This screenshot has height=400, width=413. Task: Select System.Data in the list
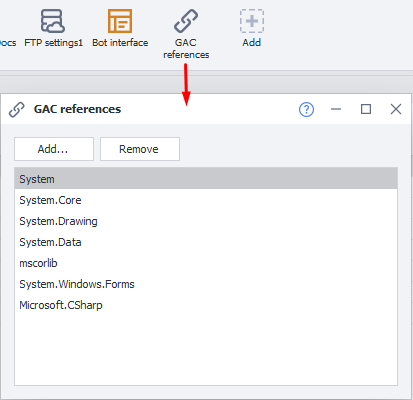[x=206, y=242]
